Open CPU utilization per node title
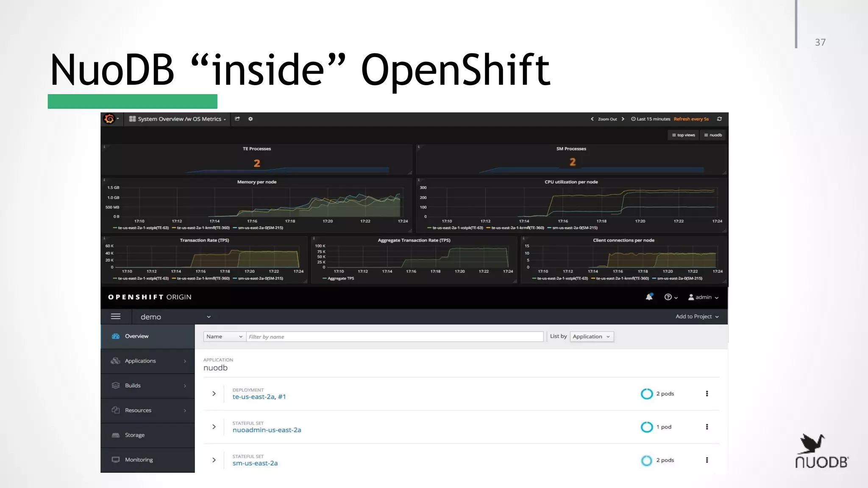Viewport: 868px width, 488px height. tap(571, 182)
